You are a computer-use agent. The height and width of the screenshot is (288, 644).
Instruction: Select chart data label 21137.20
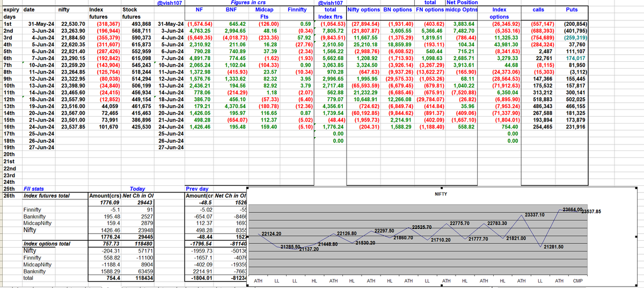tap(309, 249)
